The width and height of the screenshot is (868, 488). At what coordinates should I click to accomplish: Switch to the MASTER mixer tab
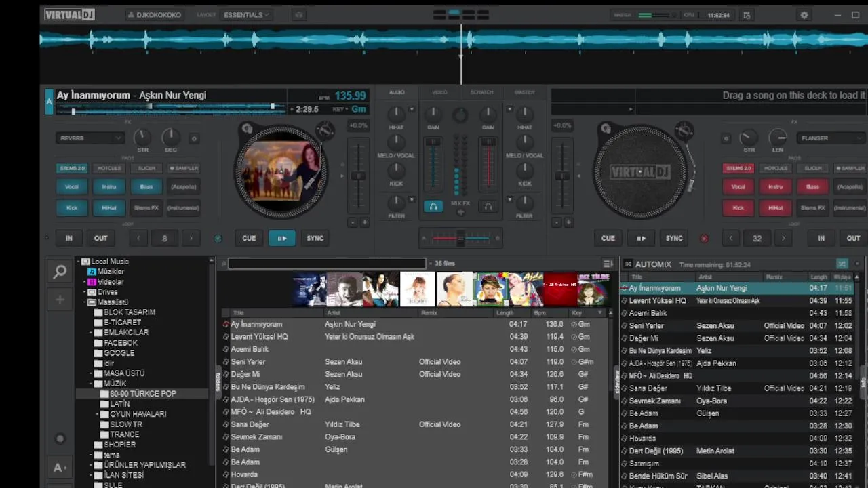coord(524,92)
